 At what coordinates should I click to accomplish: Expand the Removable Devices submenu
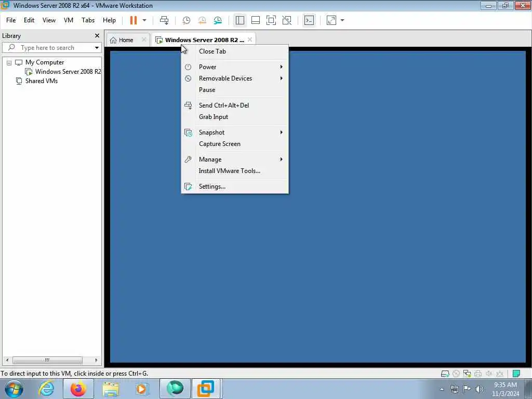[235, 78]
